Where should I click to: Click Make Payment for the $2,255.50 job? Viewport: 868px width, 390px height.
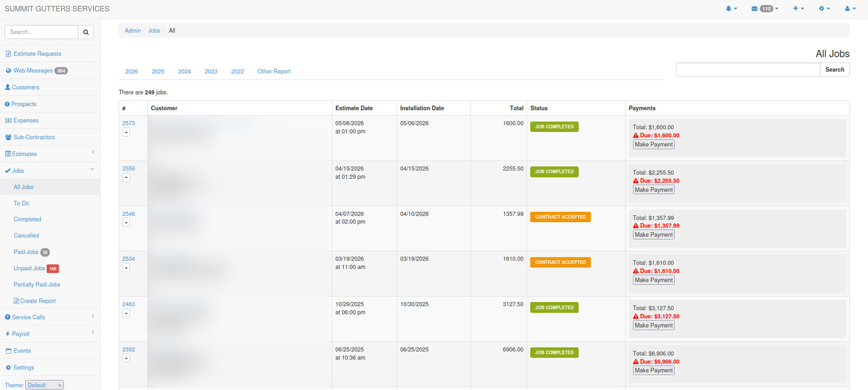[654, 190]
